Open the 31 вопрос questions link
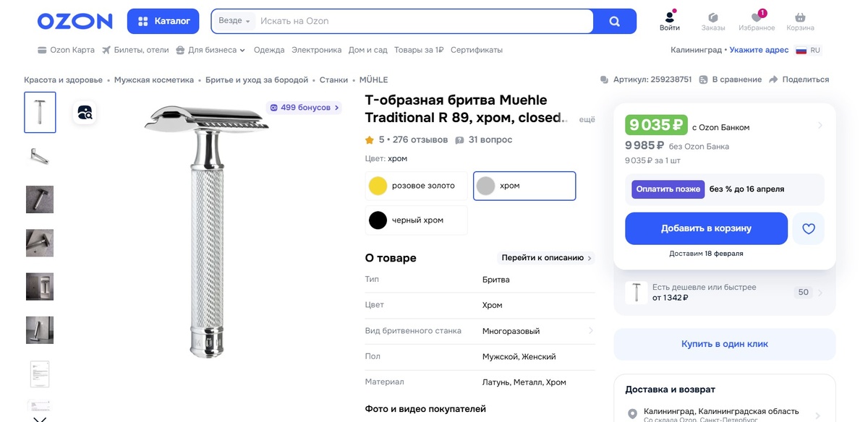The height and width of the screenshot is (422, 868). click(484, 139)
